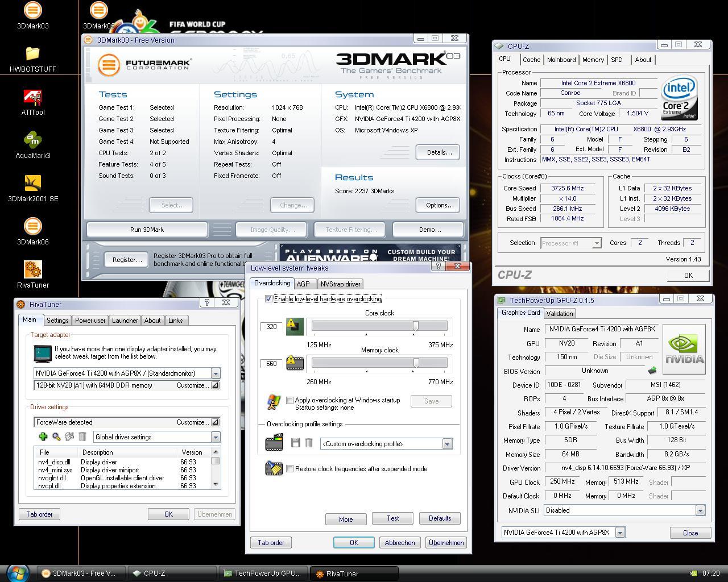Click the delete trash icon in Driver settings
728x582 pixels.
(x=82, y=436)
